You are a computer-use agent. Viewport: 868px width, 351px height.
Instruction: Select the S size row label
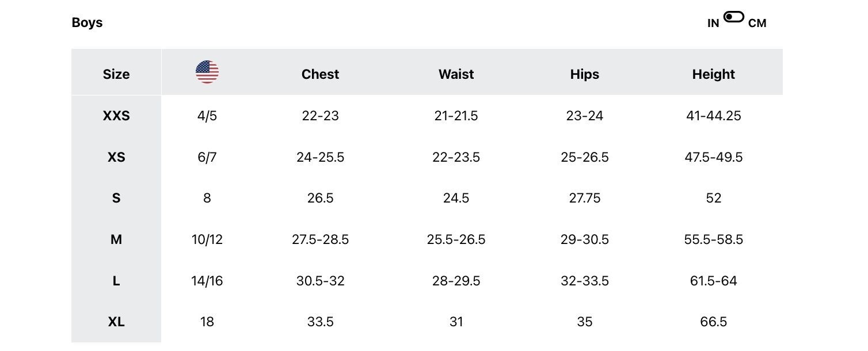[116, 198]
